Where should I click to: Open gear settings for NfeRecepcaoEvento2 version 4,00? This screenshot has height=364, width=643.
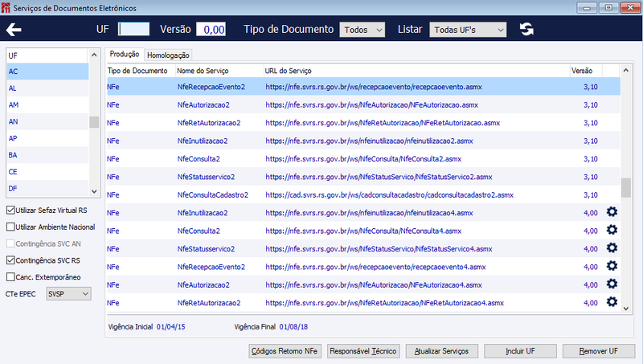612,266
